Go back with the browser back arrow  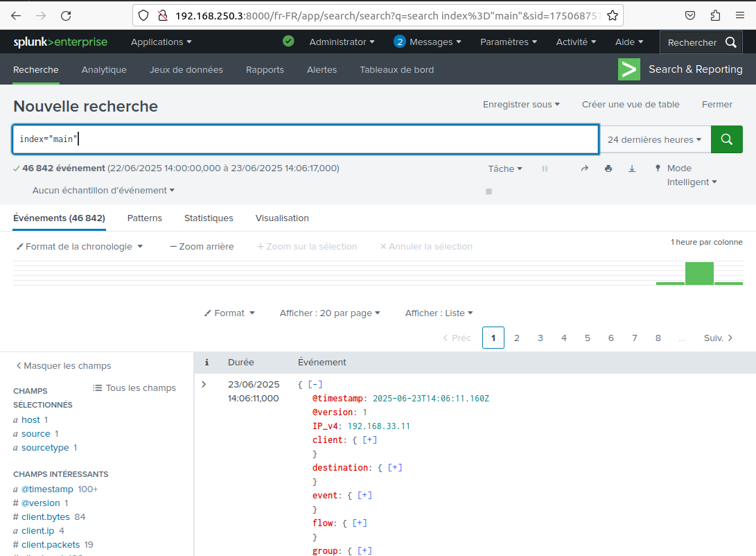(16, 16)
